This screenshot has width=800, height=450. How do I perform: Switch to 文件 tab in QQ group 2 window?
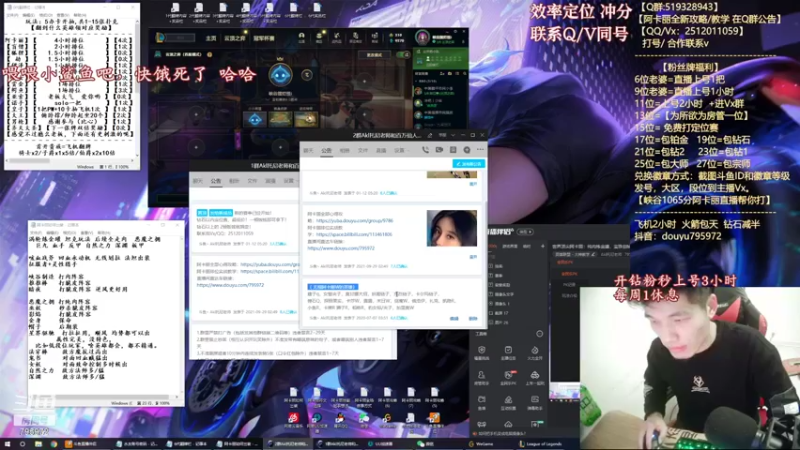[363, 151]
